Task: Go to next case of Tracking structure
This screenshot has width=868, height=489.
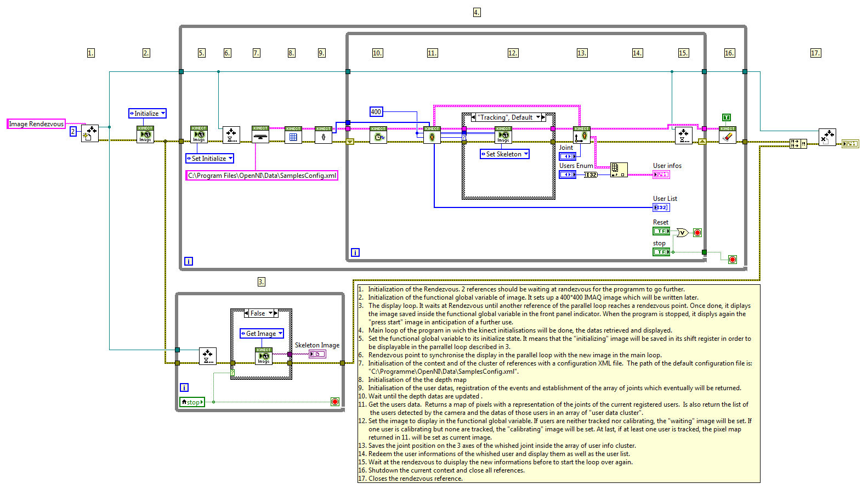Action: point(544,117)
